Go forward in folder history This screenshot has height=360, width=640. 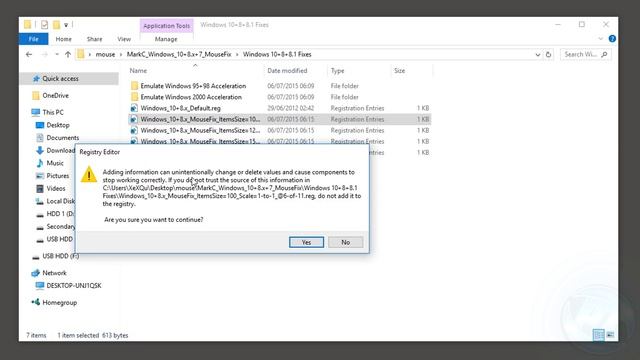44,54
